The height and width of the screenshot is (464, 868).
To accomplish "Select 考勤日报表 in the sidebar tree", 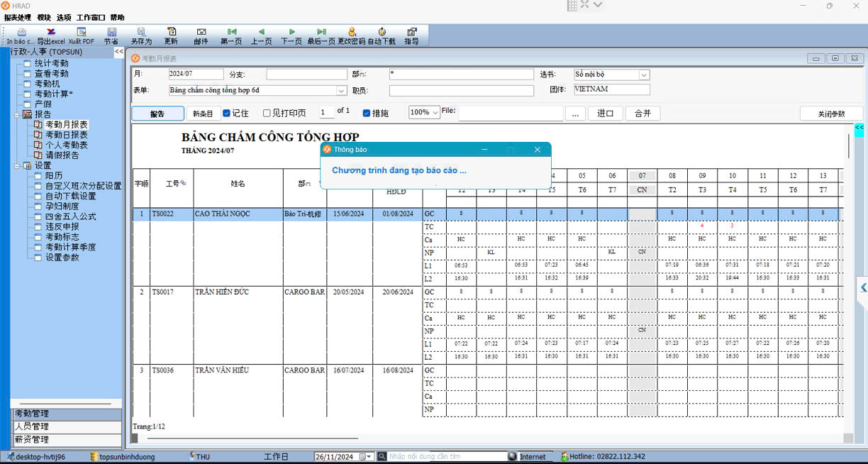I will coord(67,135).
